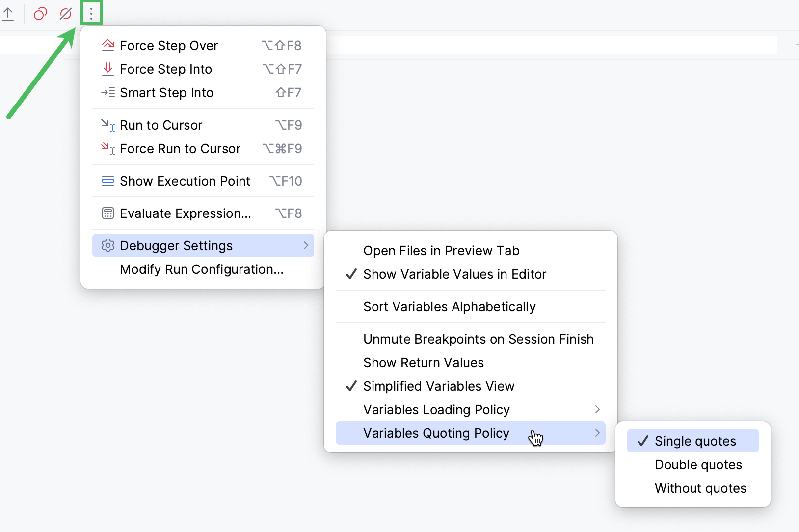The image size is (799, 532).
Task: Click the Force Step Into icon
Action: point(108,69)
